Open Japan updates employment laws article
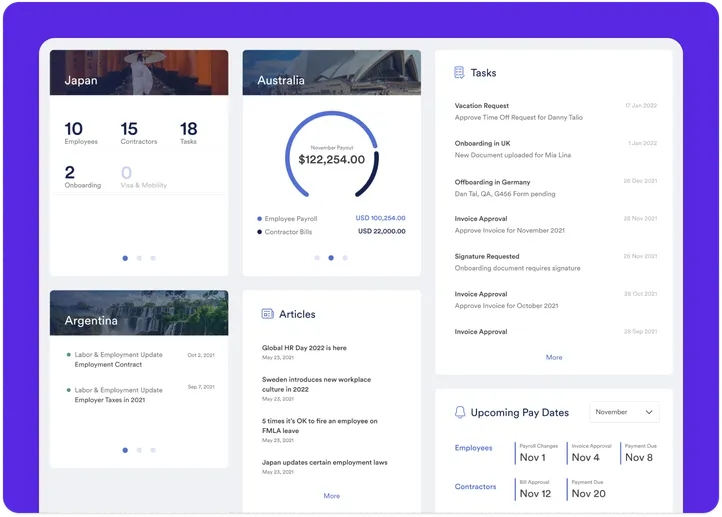The height and width of the screenshot is (517, 722). coord(325,466)
